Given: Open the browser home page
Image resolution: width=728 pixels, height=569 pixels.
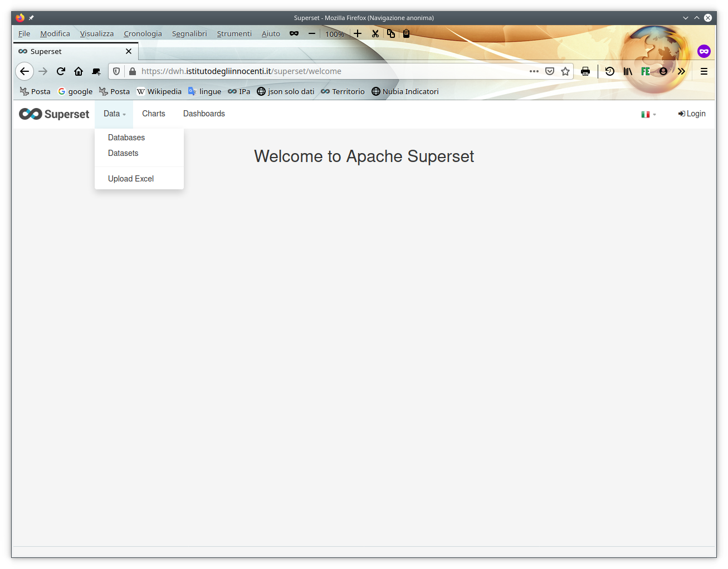Looking at the screenshot, I should tap(79, 71).
